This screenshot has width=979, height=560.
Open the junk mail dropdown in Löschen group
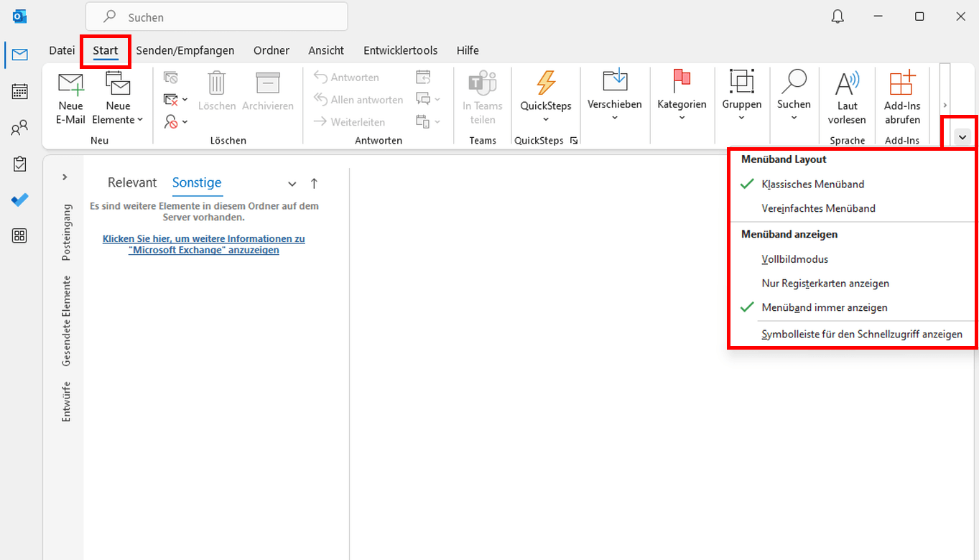click(175, 122)
